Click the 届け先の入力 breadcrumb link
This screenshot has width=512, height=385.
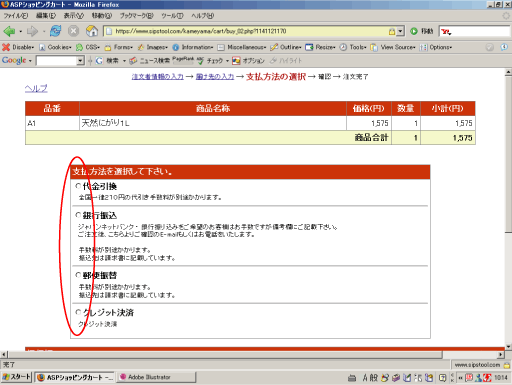[215, 77]
